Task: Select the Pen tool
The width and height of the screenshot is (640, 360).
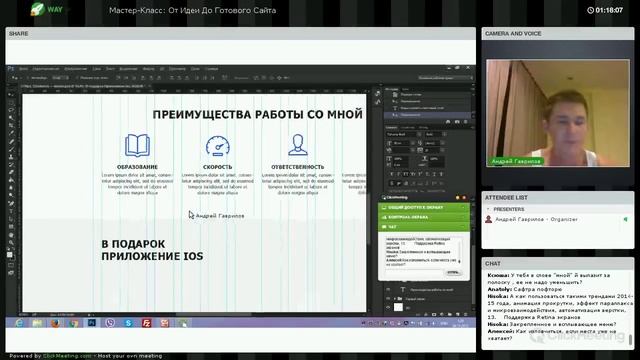Action: [11, 204]
